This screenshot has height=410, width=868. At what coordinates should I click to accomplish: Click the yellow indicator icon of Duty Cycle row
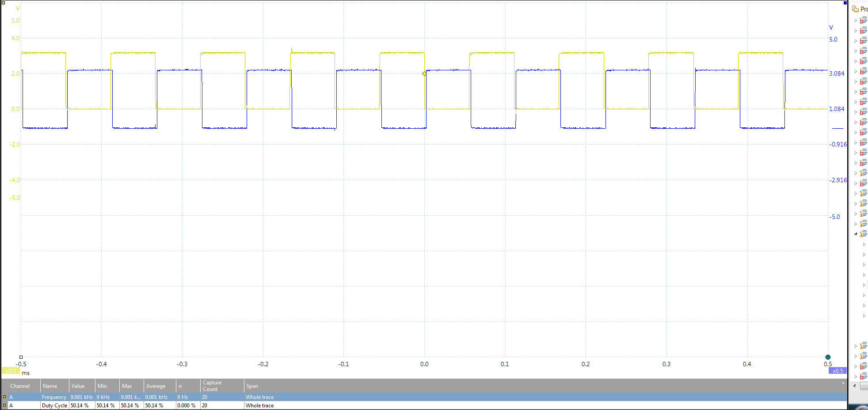click(x=4, y=405)
